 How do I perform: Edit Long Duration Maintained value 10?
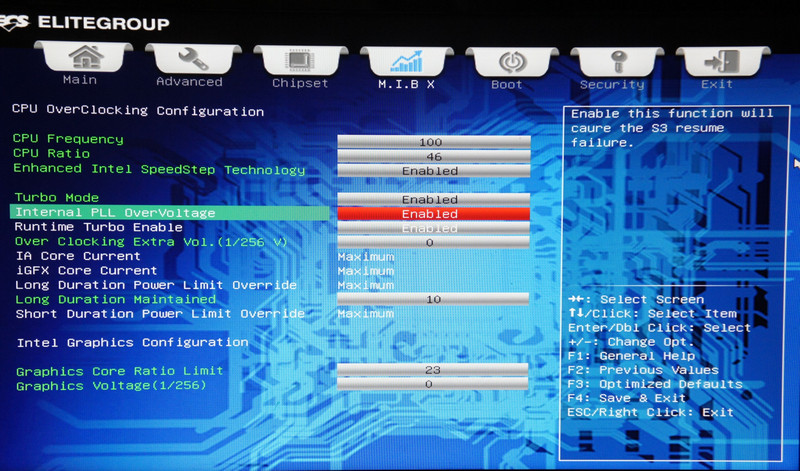click(x=434, y=299)
